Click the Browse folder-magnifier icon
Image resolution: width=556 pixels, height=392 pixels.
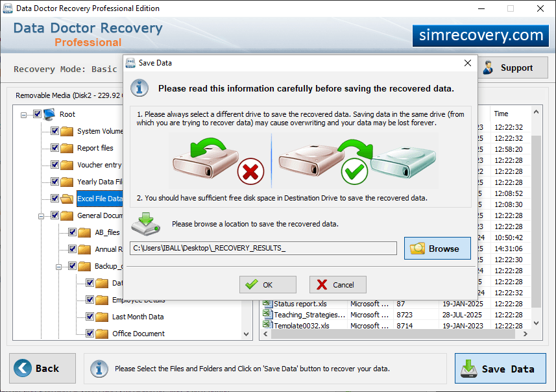[417, 249]
